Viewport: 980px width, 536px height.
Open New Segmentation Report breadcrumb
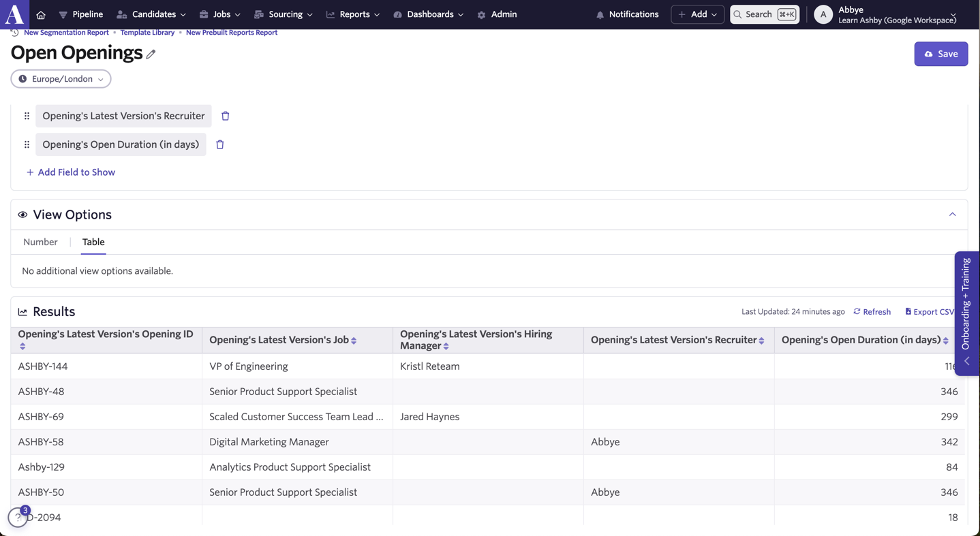tap(66, 32)
